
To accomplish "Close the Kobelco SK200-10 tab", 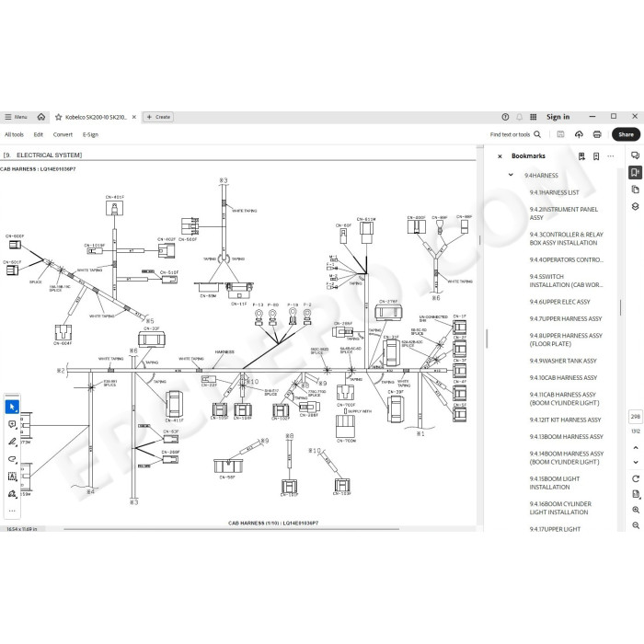I will (x=134, y=117).
